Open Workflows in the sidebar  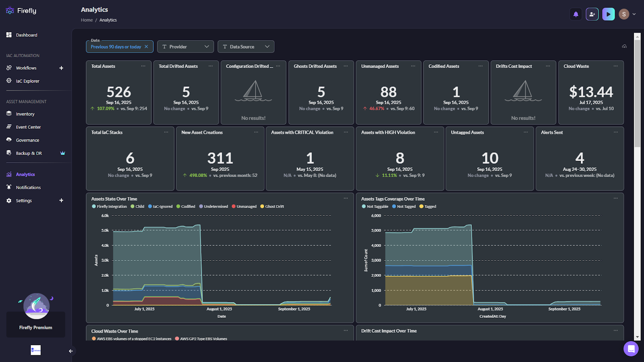pyautogui.click(x=26, y=68)
